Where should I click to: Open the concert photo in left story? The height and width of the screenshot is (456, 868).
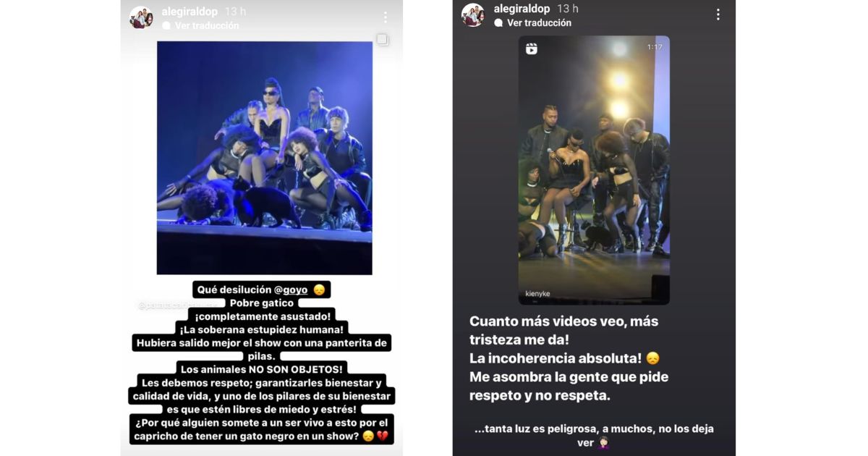coord(265,158)
